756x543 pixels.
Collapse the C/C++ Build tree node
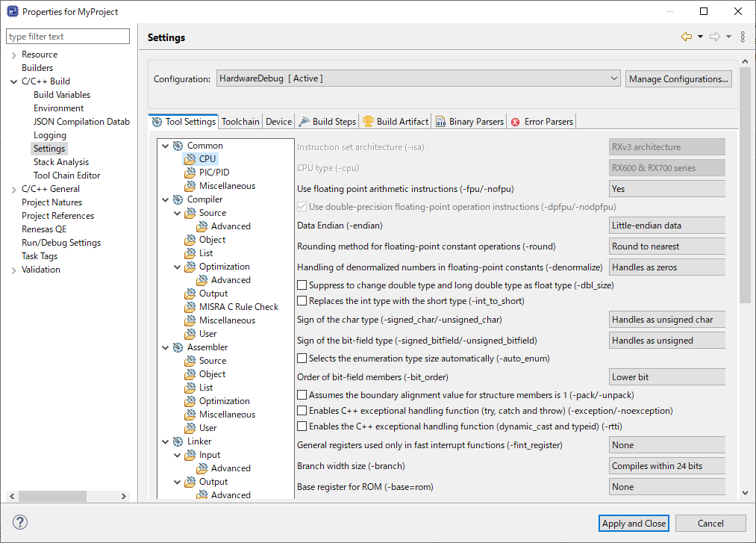(x=13, y=81)
